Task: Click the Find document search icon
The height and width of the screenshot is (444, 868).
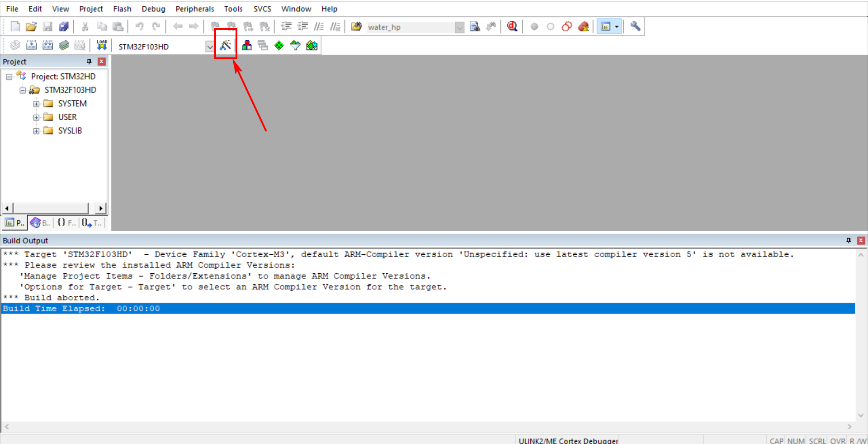Action: pyautogui.click(x=475, y=27)
